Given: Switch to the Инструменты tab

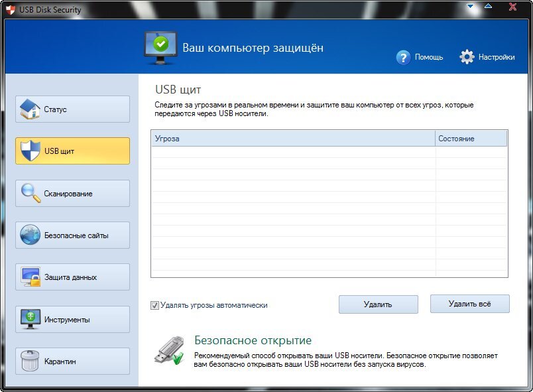Looking at the screenshot, I should tap(72, 320).
